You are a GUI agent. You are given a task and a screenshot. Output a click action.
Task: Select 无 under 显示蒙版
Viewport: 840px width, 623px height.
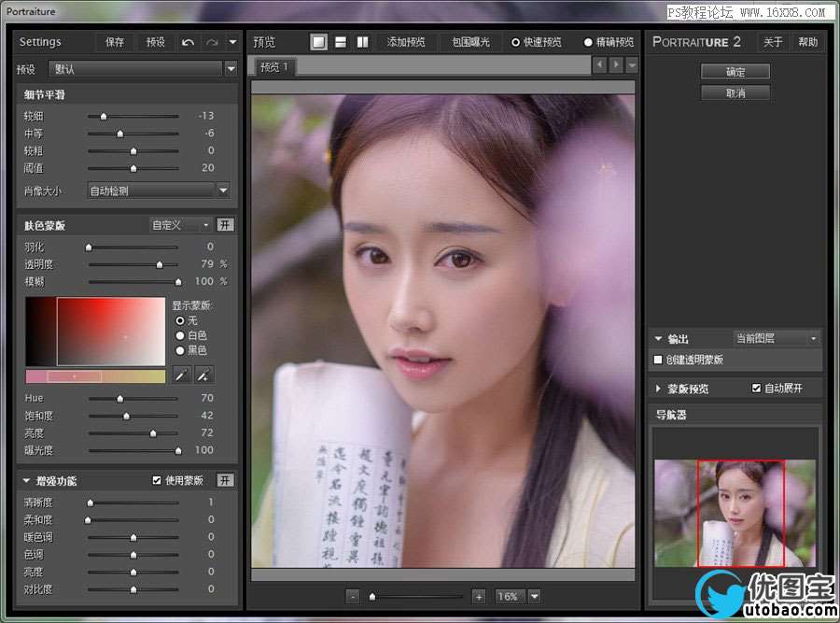[180, 320]
